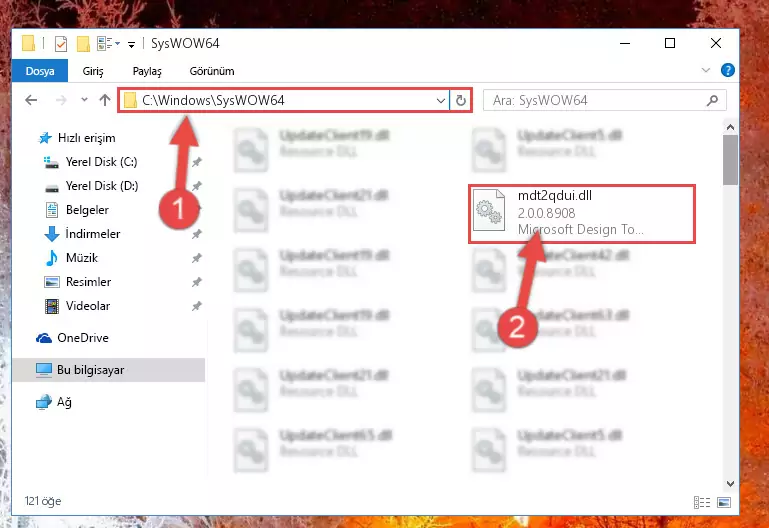Switch to the Görünüm ribbon tab
The height and width of the screenshot is (528, 769).
point(212,71)
